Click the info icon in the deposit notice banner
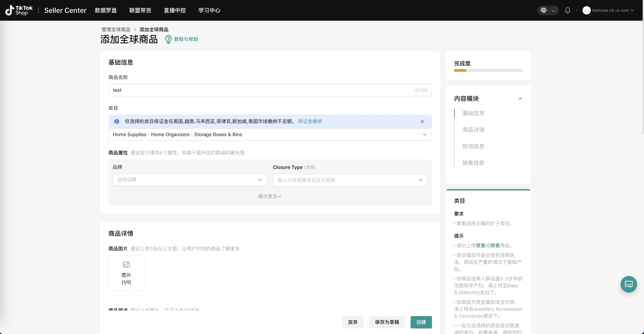 click(x=117, y=121)
